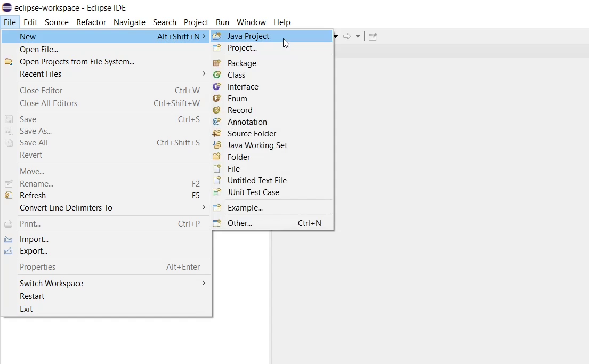The width and height of the screenshot is (589, 364).
Task: Open the Navigate menu
Action: pos(130,22)
